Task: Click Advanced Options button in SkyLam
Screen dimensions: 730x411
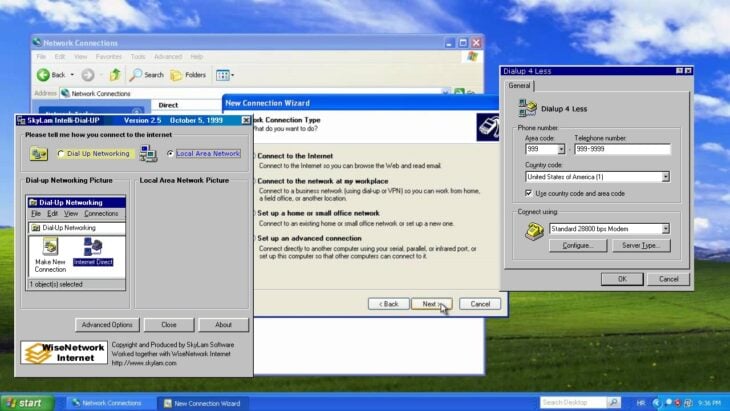Action: 107,325
